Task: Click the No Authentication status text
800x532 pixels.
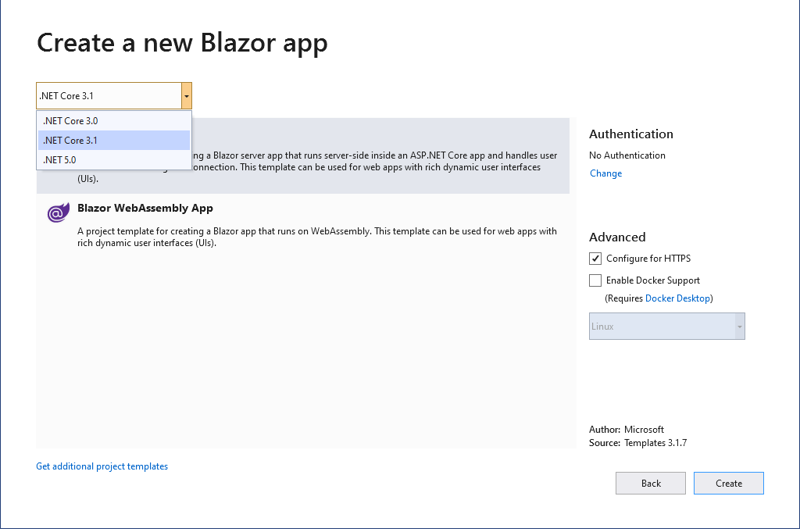Action: point(627,155)
